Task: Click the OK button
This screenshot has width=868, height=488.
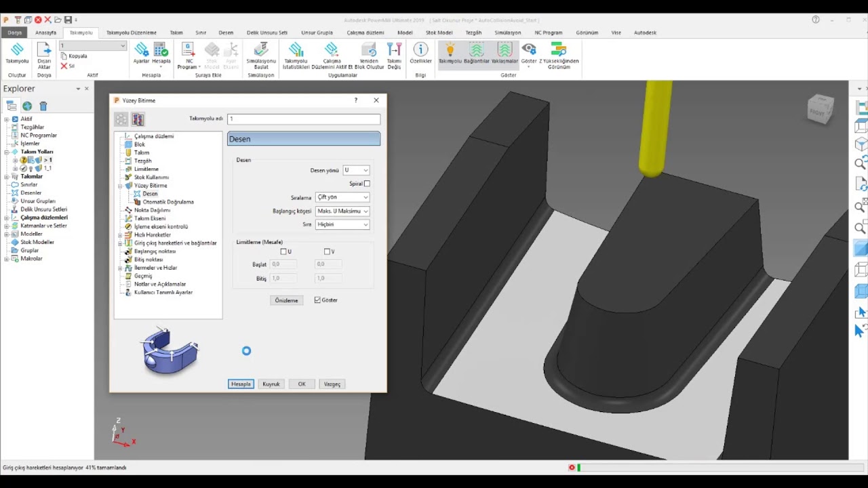Action: tap(302, 384)
